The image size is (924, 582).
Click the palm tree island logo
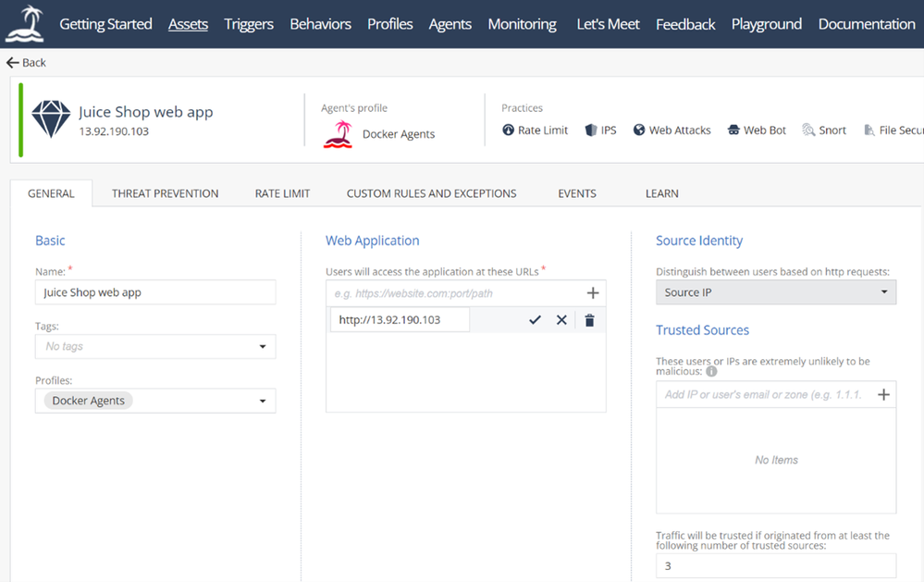[24, 24]
